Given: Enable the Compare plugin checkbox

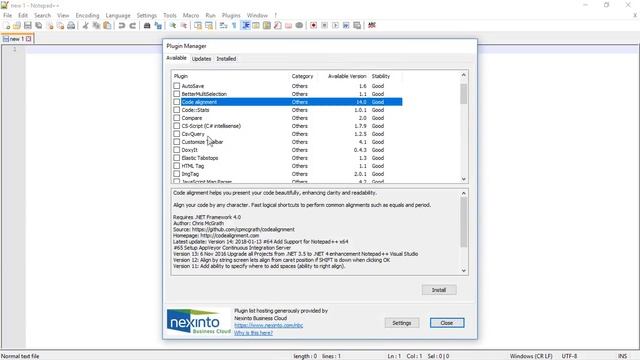Looking at the screenshot, I should (176, 118).
